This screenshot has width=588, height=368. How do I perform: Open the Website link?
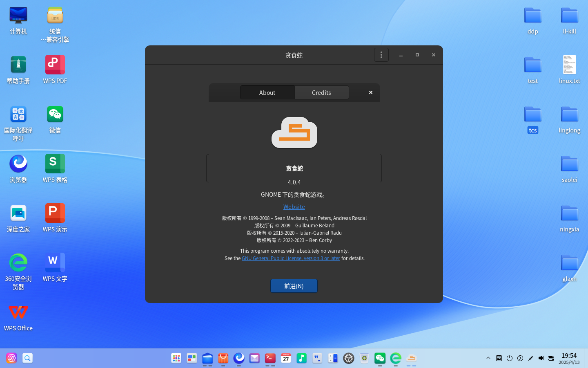click(294, 207)
